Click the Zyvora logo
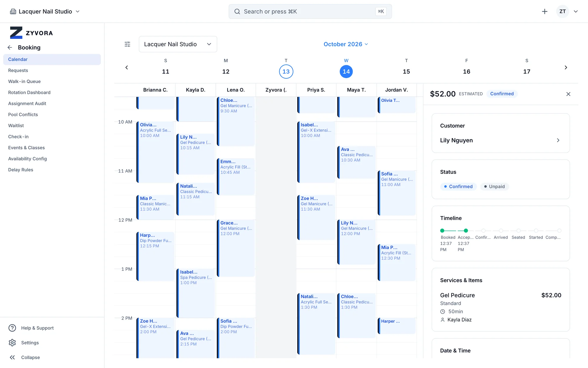The width and height of the screenshot is (588, 368). click(31, 33)
